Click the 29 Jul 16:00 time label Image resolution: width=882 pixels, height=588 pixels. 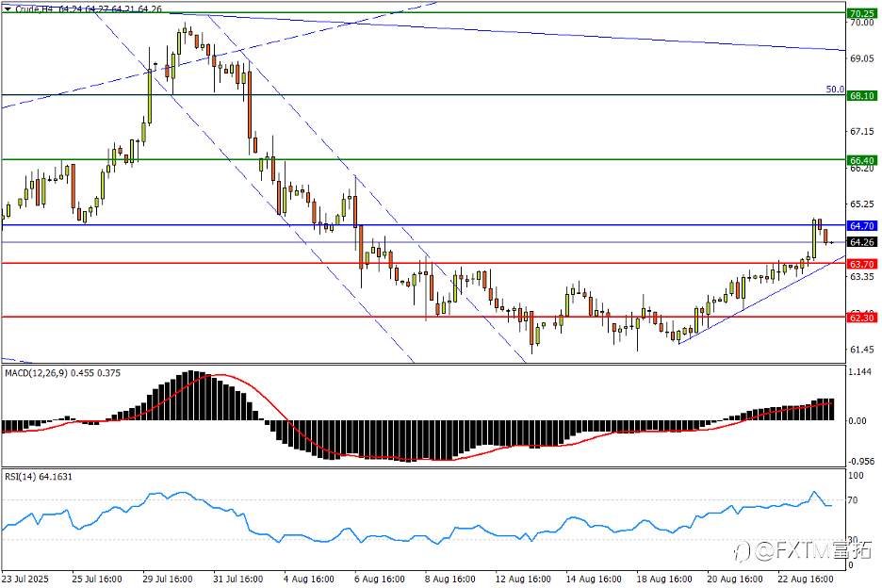coord(167,579)
